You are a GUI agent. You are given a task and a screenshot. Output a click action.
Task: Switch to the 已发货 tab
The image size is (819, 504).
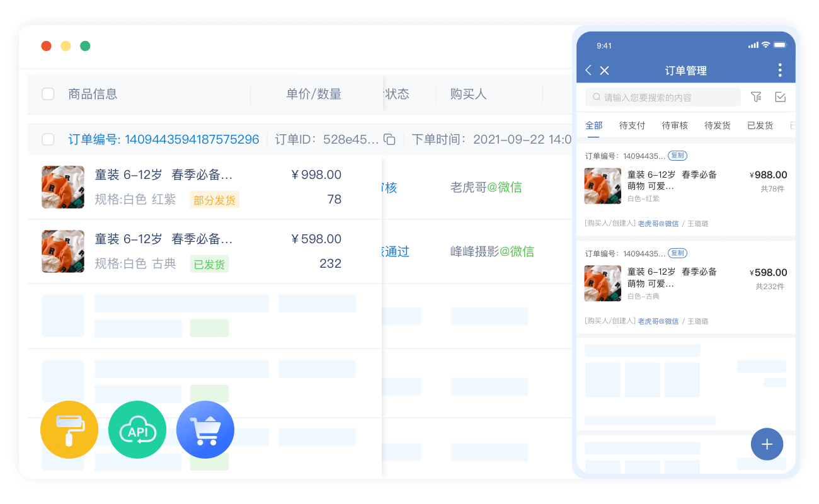tap(760, 125)
